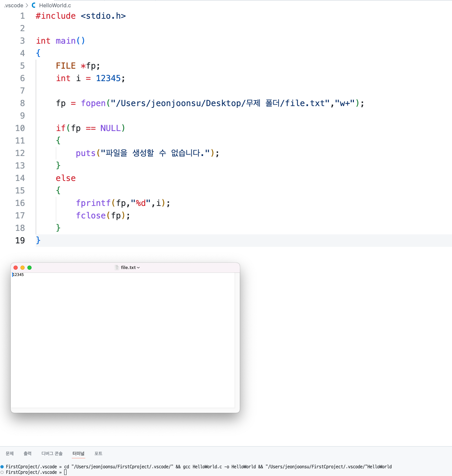Switch to the 문제 panel tab

click(10, 453)
